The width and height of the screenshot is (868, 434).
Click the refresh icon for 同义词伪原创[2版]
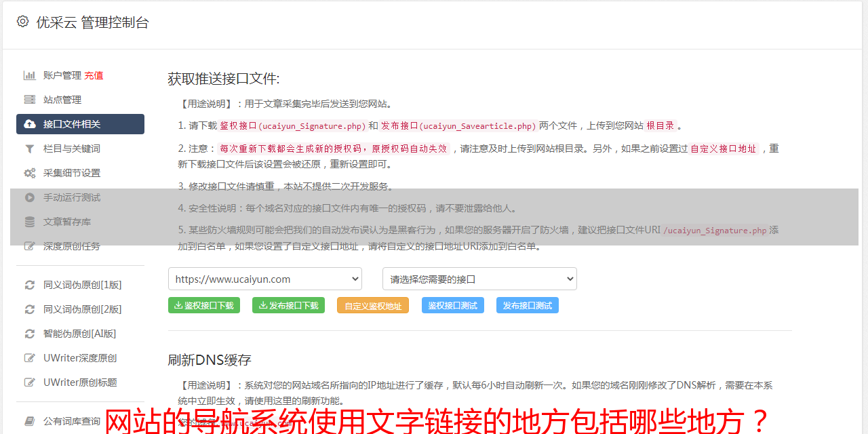(x=30, y=309)
